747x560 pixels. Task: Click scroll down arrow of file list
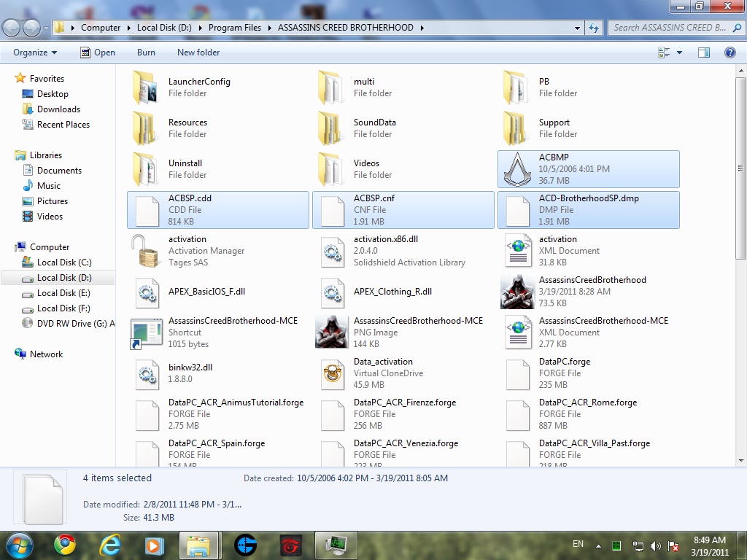coord(740,461)
